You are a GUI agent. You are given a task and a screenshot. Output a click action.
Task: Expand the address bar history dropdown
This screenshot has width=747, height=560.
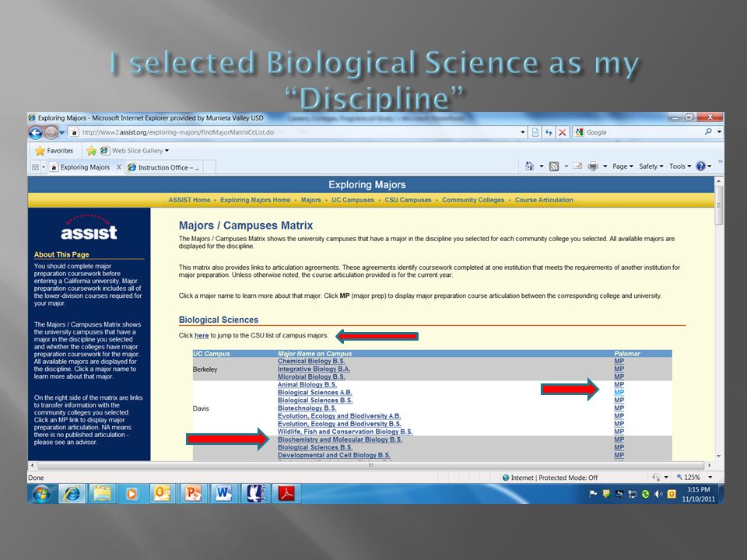tap(523, 132)
